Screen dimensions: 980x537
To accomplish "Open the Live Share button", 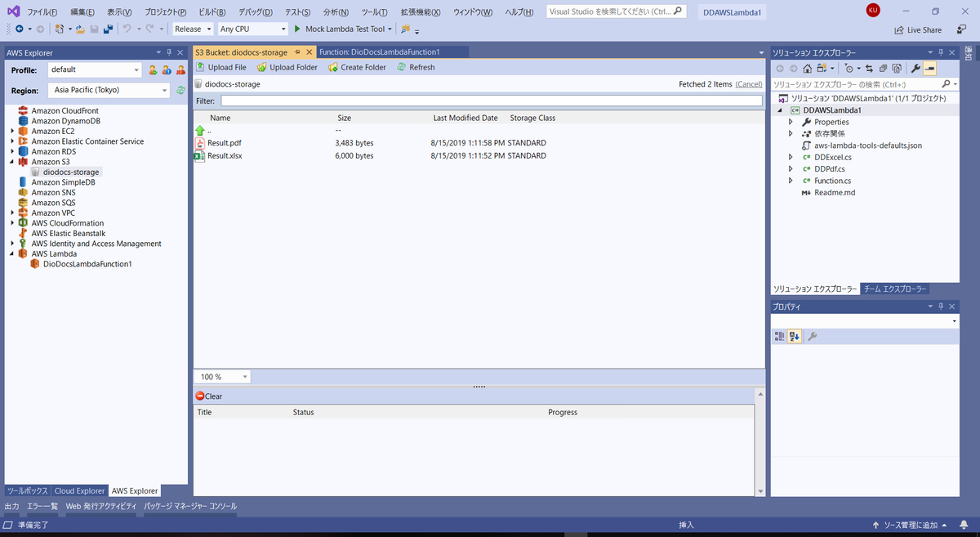I will pos(916,29).
